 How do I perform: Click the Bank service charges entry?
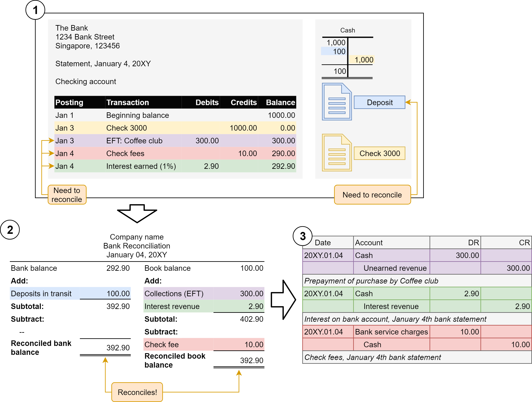coord(391,332)
